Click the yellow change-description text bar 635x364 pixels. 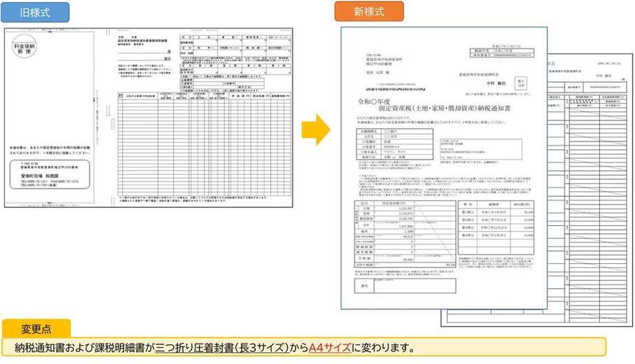pos(304,347)
